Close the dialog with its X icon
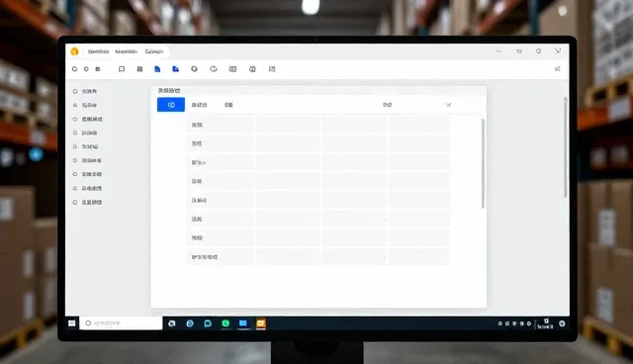 tap(448, 105)
